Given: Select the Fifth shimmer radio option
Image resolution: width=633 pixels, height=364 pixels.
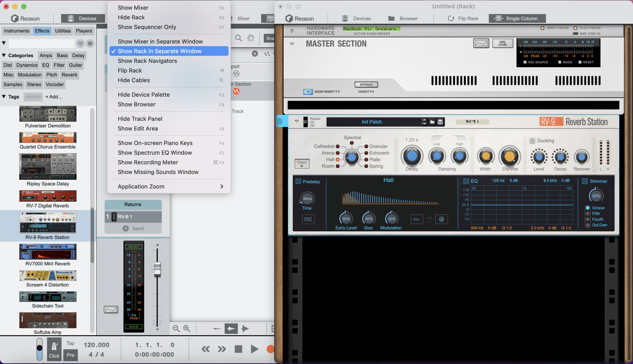Looking at the screenshot, I should pos(588,214).
